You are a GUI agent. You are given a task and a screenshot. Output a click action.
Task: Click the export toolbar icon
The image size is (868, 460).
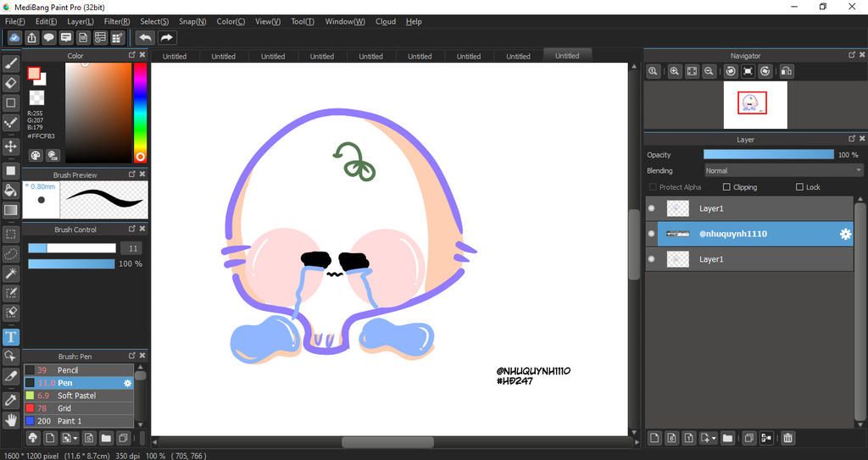(31, 37)
